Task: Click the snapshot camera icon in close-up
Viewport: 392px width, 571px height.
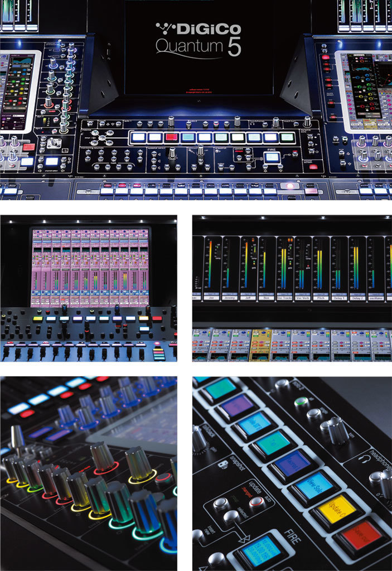Action: pyautogui.click(x=222, y=464)
